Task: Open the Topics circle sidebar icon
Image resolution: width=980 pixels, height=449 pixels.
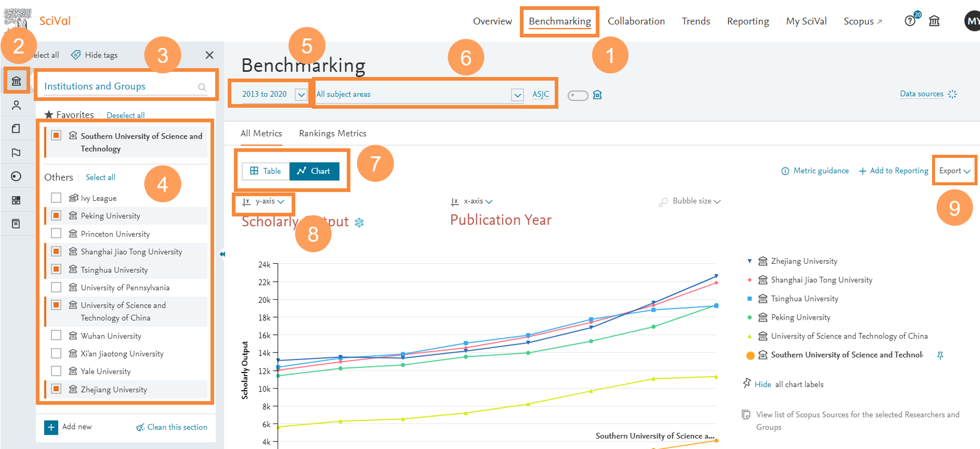Action: point(16,176)
